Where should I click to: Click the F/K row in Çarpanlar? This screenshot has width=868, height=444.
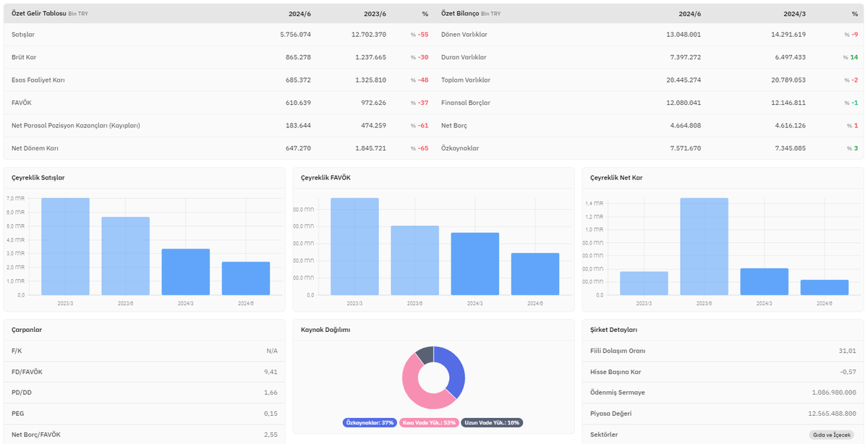(145, 351)
